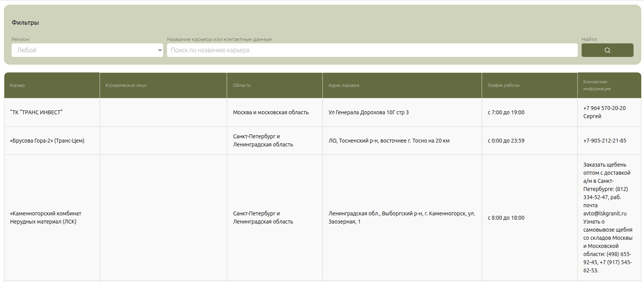The height and width of the screenshot is (282, 644).
Task: Click phone number +7-905-212-21-85
Action: [x=604, y=141]
